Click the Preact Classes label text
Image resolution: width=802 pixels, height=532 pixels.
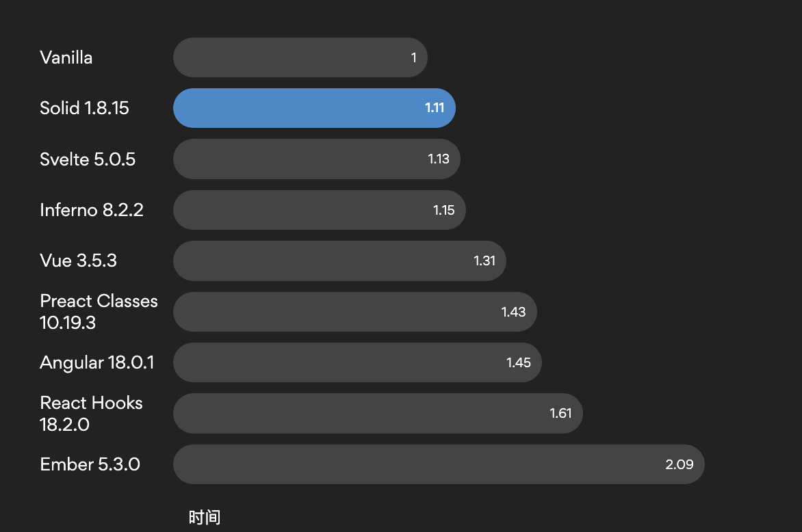99,301
